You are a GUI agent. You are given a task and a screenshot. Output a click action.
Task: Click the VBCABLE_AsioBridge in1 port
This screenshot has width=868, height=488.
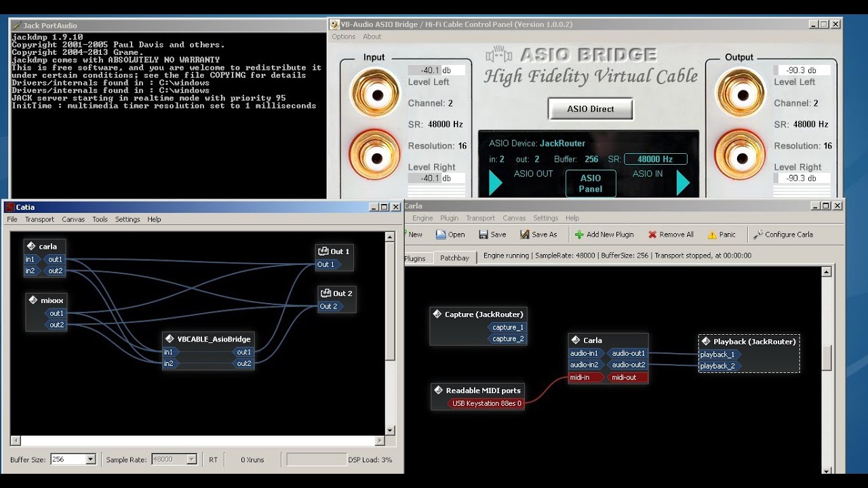coord(171,352)
